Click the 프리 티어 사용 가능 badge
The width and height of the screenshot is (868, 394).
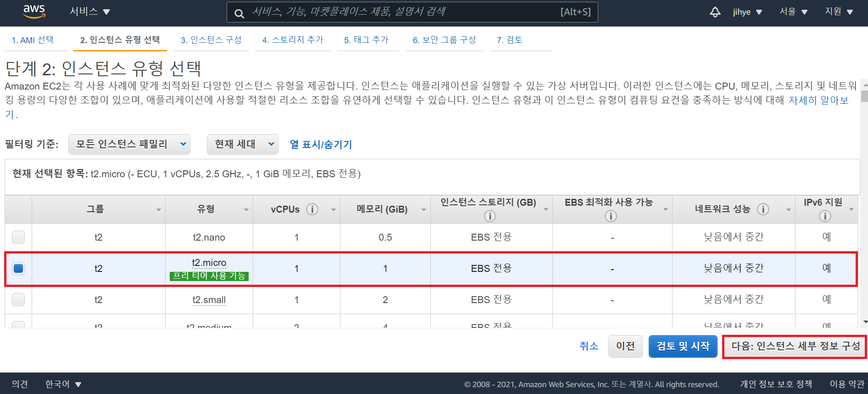coord(209,276)
